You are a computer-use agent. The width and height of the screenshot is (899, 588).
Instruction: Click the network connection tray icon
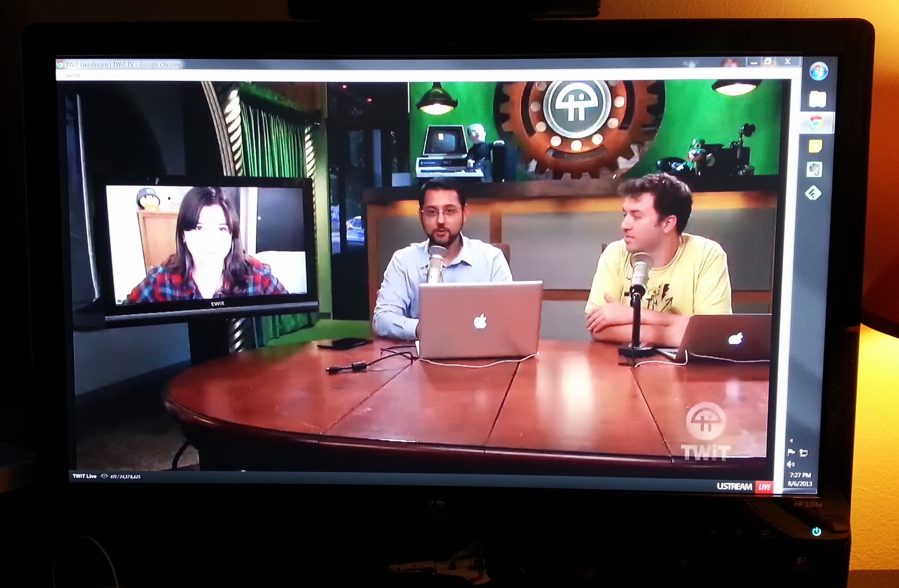pyautogui.click(x=803, y=453)
